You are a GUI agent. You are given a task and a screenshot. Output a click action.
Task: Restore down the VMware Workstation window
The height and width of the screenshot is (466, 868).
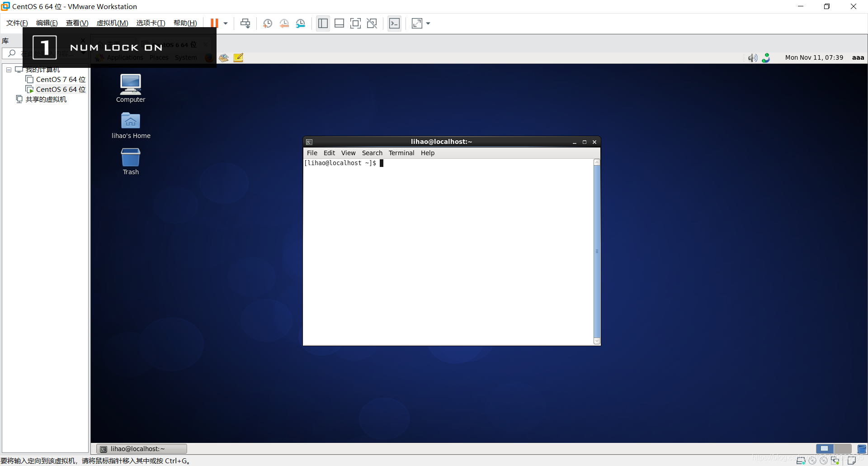(827, 6)
